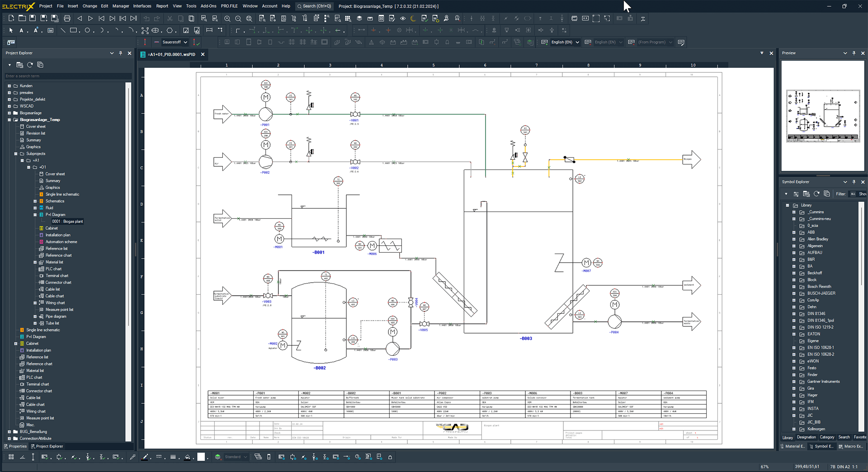Toggle pin on Project Explorer panel
Screen dimensions: 868x472
(120, 53)
